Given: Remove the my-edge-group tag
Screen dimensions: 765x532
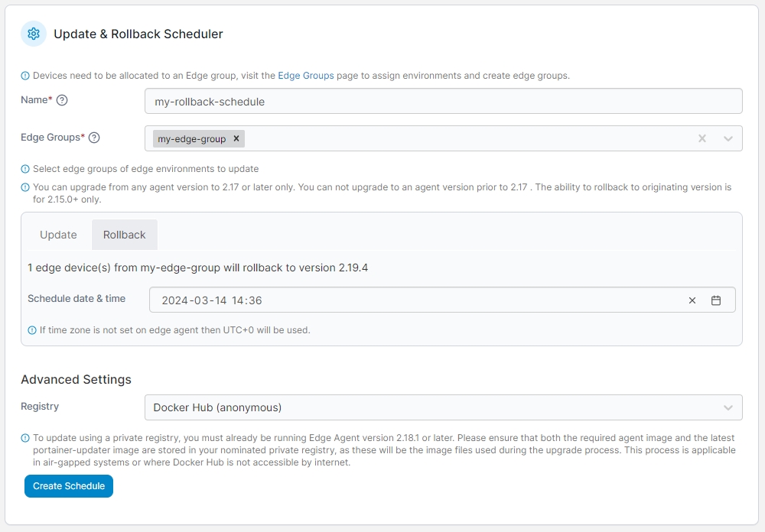Looking at the screenshot, I should 236,138.
